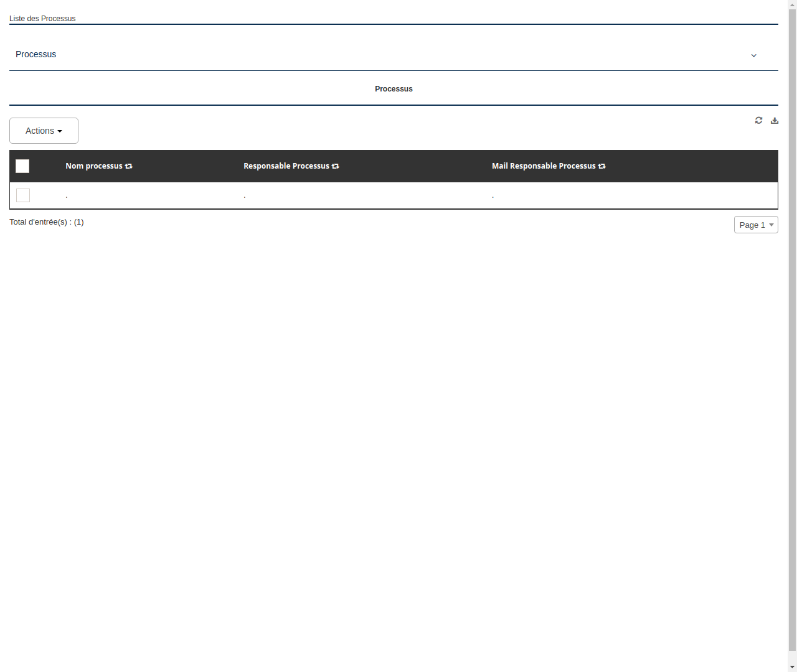Open the Actions dropdown menu
Image resolution: width=797 pixels, height=672 pixels.
tap(44, 131)
